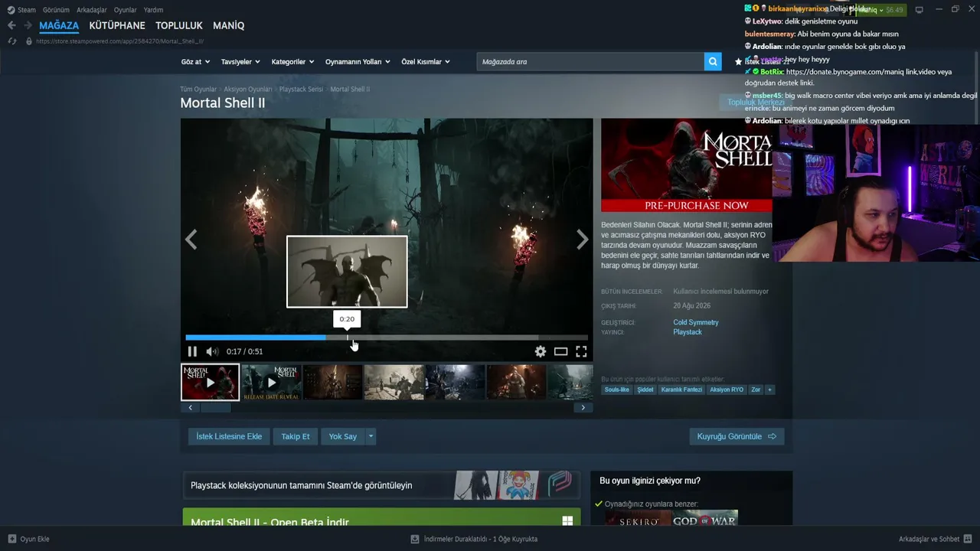
Task: Expand the Özel Kısımlar dropdown
Action: coord(426,62)
